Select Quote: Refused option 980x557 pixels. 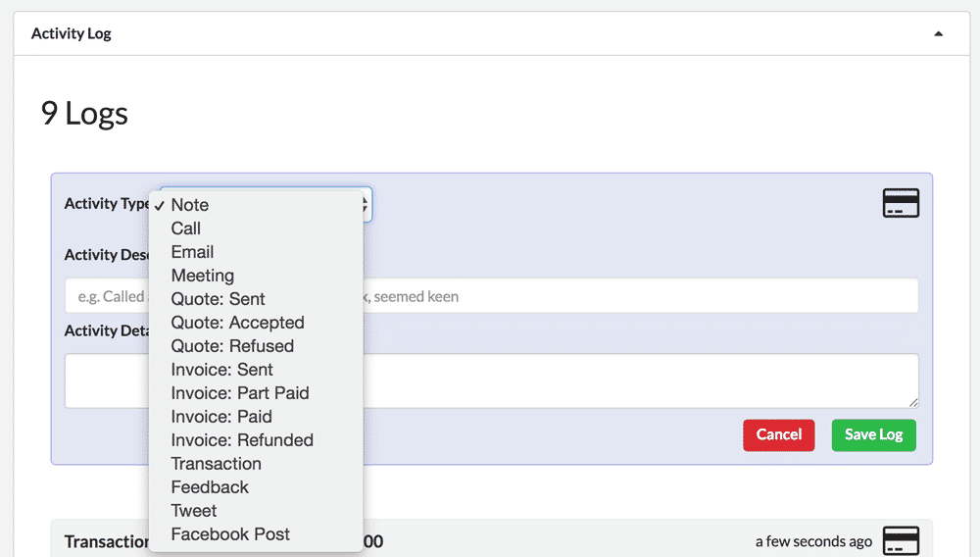(x=256, y=346)
